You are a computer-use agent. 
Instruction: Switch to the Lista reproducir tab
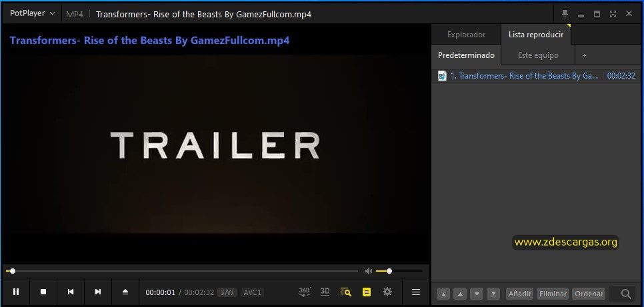[x=536, y=35]
